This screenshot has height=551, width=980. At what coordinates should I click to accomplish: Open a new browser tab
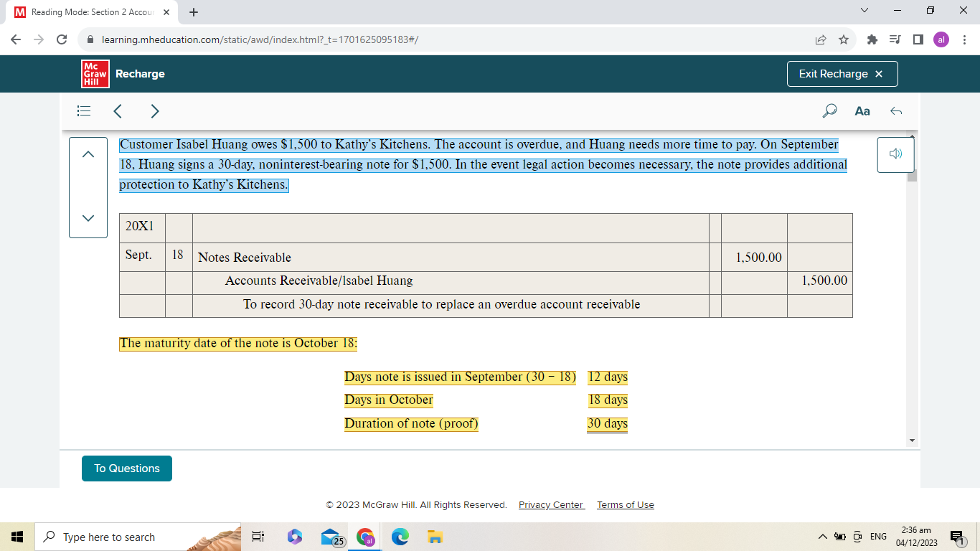194,12
